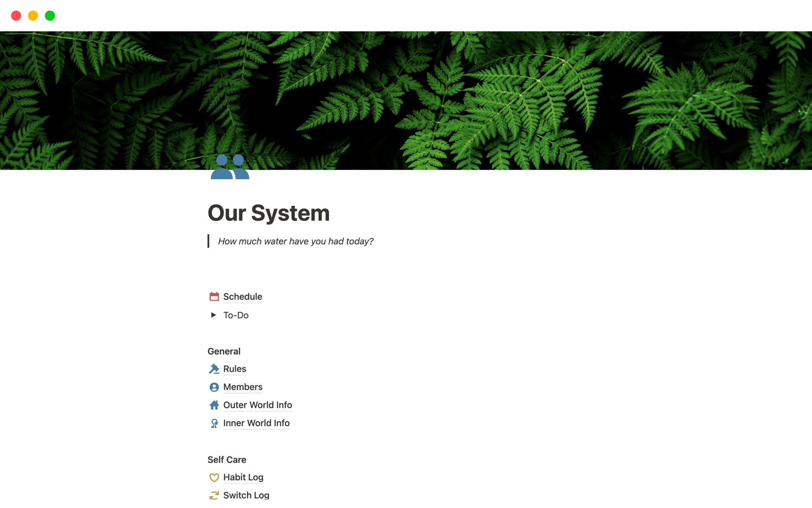Click the Schedule calendar icon
This screenshot has width=812, height=508.
(x=214, y=296)
